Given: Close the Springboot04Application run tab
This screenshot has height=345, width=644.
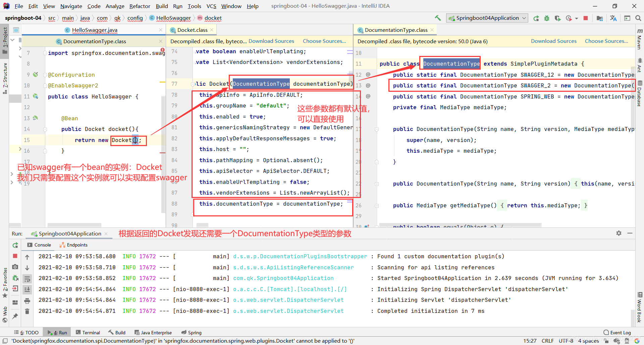Looking at the screenshot, I should click(x=106, y=233).
